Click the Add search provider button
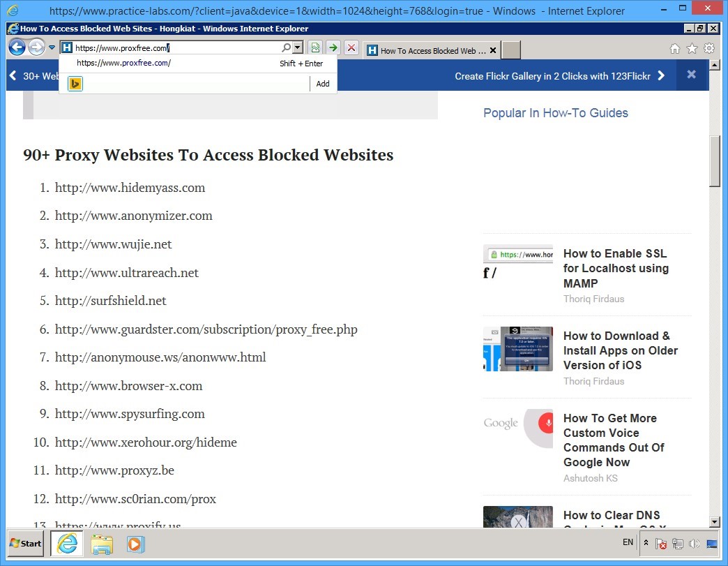 (x=322, y=84)
